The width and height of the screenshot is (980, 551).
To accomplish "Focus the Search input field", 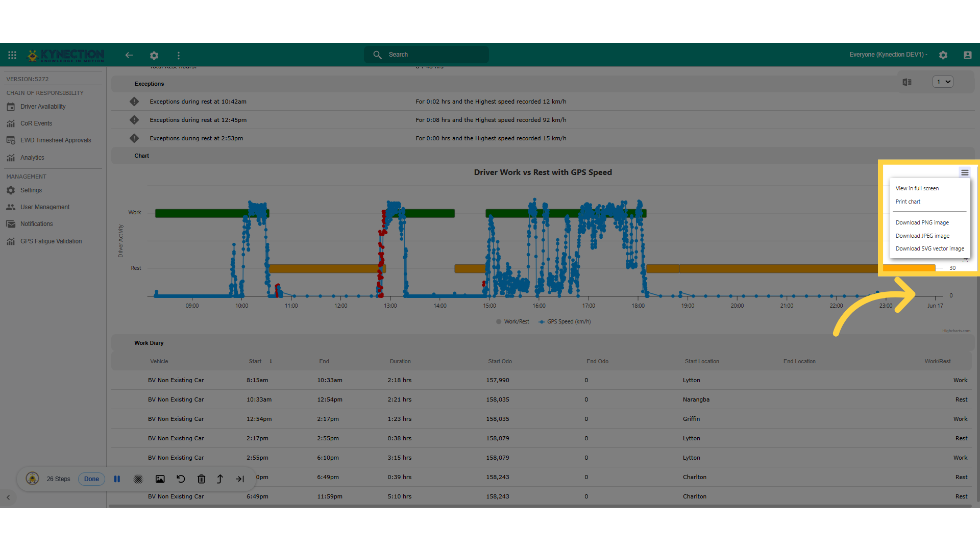I will tap(426, 55).
